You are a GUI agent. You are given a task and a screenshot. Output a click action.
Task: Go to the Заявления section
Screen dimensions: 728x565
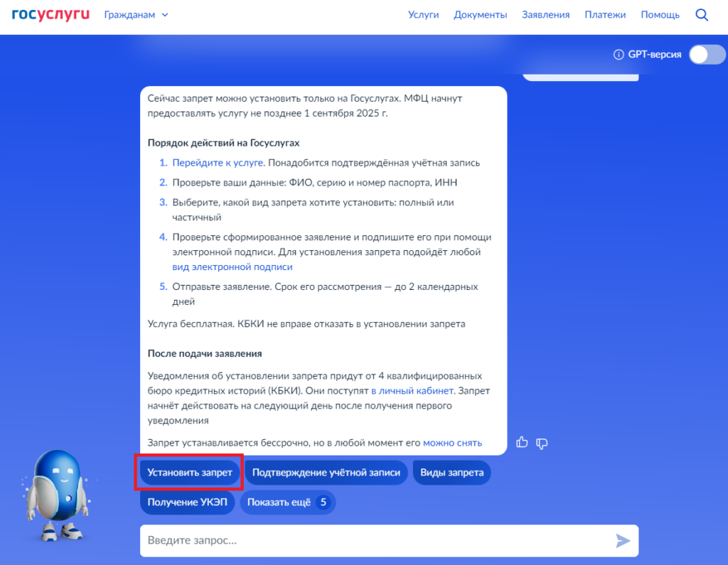[546, 15]
